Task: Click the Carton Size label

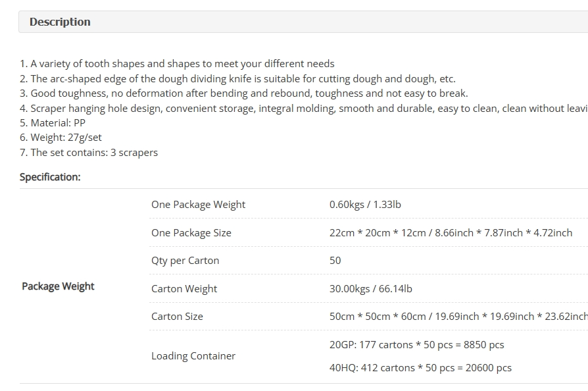Action: pos(177,317)
